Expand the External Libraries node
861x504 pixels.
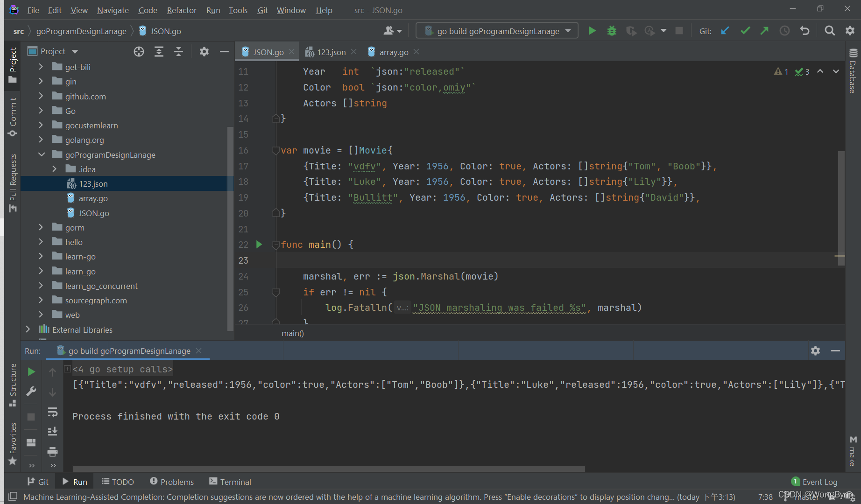28,329
